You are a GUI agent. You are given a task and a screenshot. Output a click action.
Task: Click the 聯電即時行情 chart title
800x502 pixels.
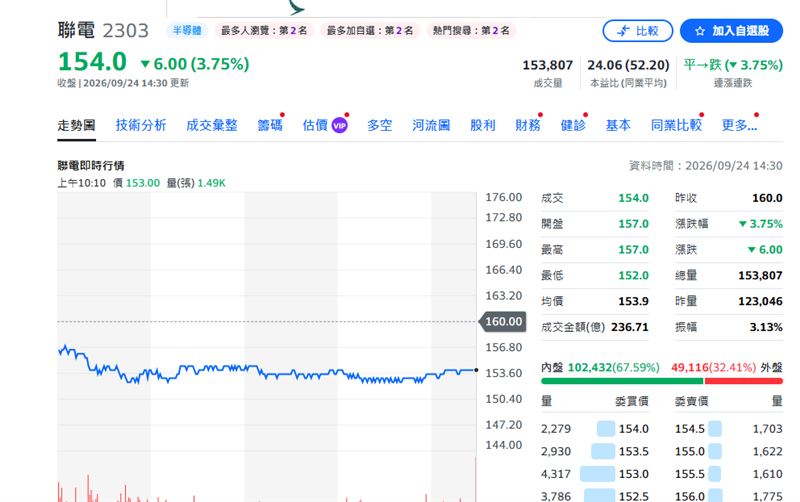91,166
